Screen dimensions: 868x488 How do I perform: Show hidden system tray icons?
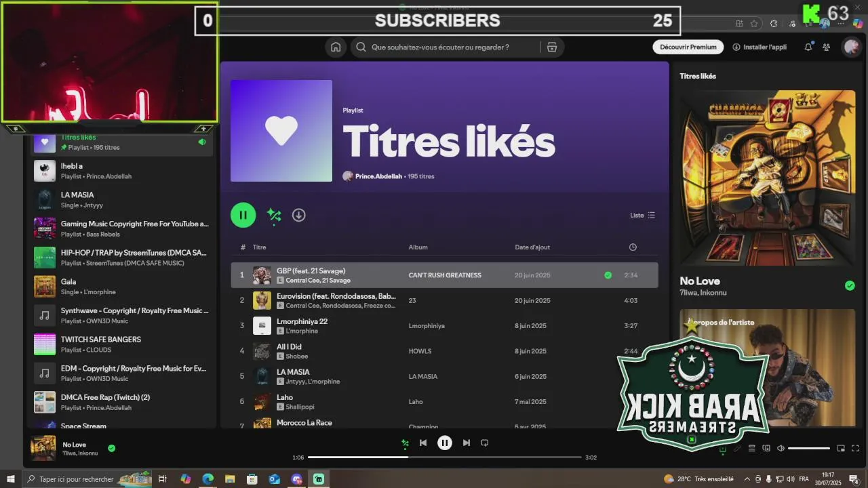[747, 479]
